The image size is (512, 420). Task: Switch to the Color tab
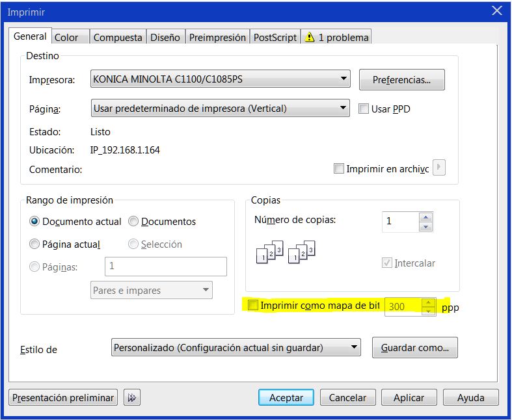(66, 38)
